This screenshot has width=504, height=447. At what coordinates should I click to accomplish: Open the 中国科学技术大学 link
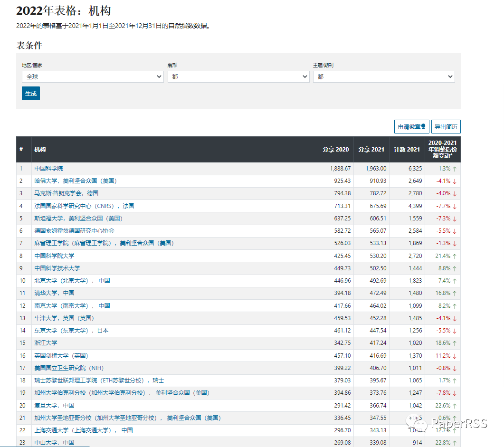(57, 268)
